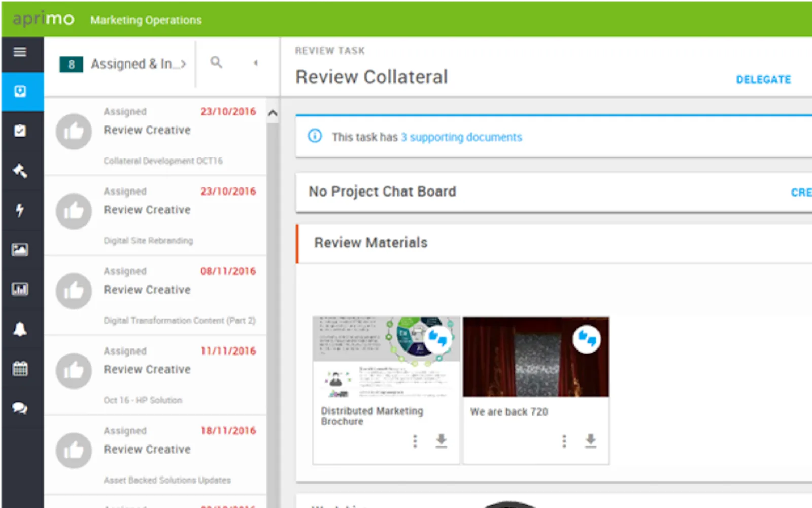The height and width of the screenshot is (508, 812).
Task: Open the chart reports icon in sidebar
Action: (x=20, y=289)
